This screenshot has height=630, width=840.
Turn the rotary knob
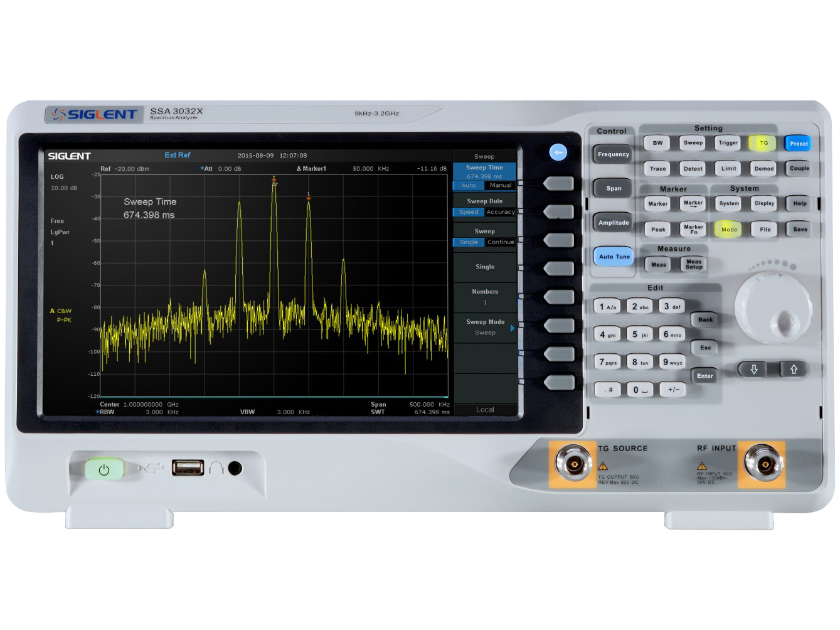click(x=773, y=307)
